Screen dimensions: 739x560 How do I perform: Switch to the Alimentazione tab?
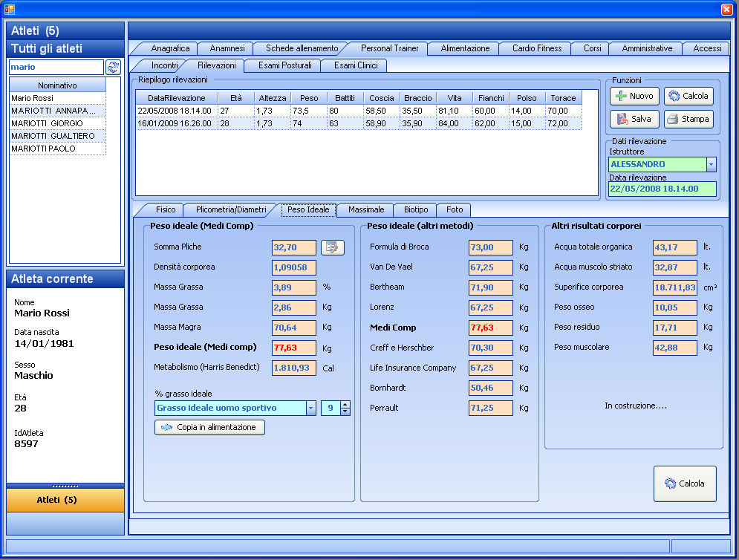coord(465,48)
